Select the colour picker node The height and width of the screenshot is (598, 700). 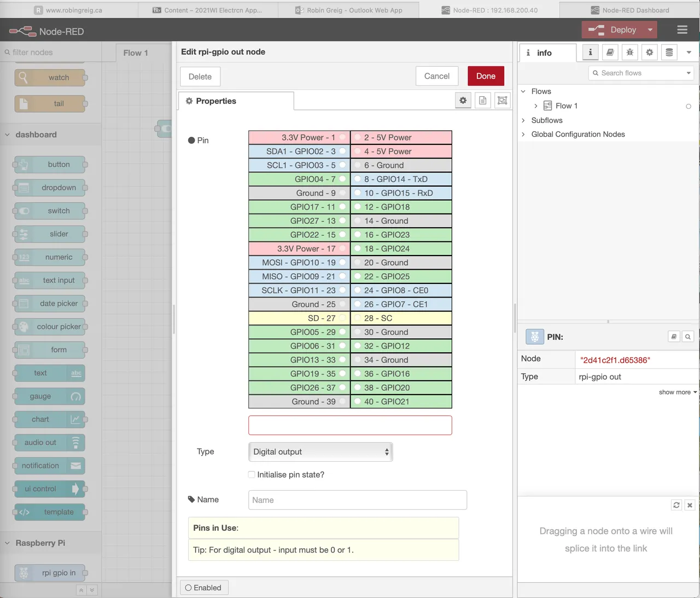point(50,327)
